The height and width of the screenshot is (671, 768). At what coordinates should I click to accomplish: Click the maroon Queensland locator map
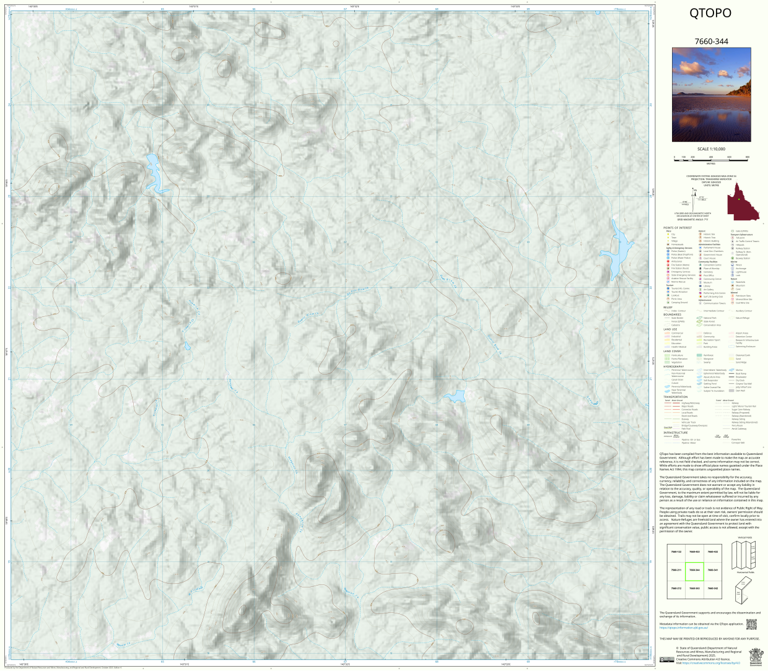pyautogui.click(x=743, y=201)
